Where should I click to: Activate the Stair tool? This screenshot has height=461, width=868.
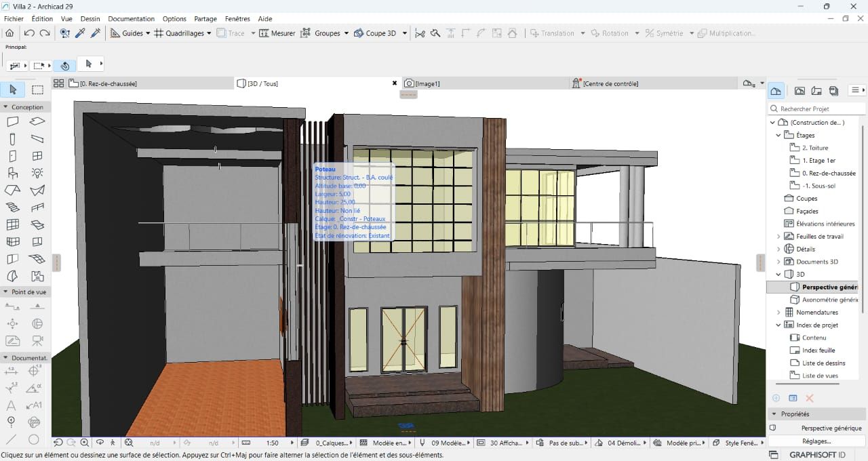[x=13, y=207]
